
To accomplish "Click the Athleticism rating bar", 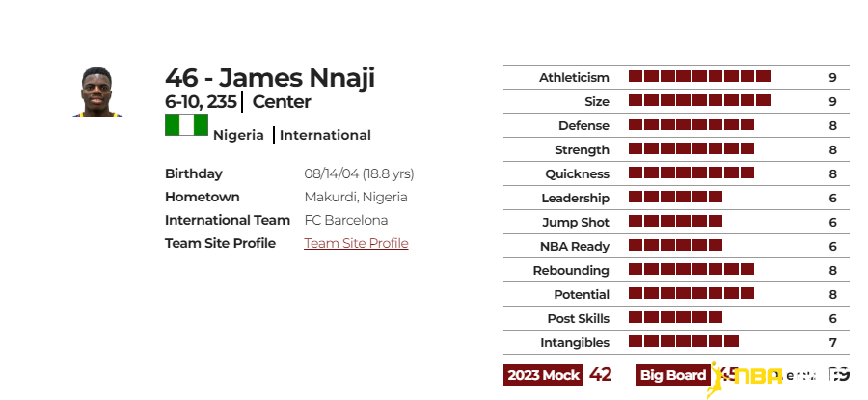I will pyautogui.click(x=700, y=76).
